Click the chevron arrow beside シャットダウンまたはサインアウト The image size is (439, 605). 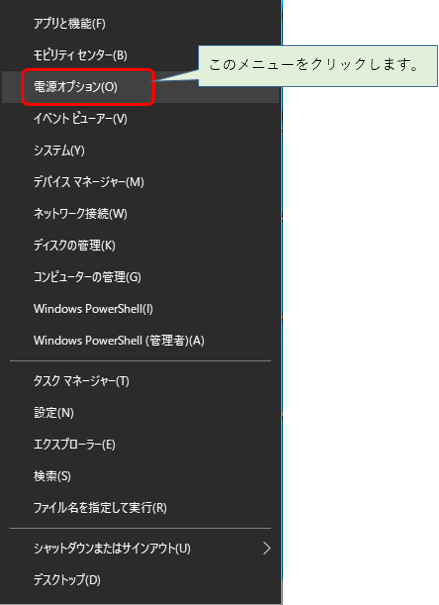(267, 548)
